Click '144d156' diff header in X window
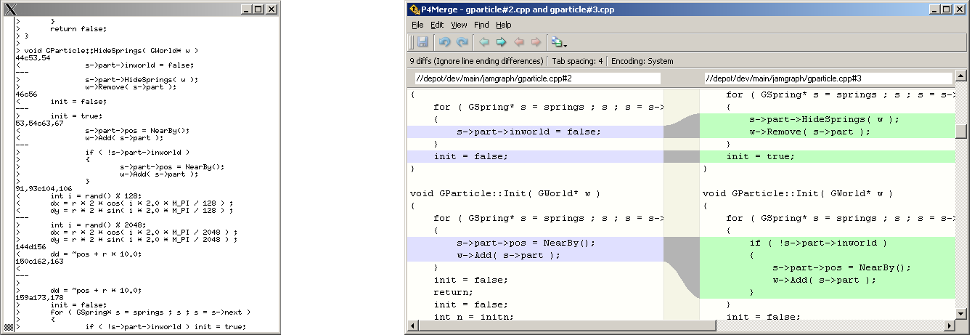This screenshot has width=980, height=335. click(x=30, y=247)
